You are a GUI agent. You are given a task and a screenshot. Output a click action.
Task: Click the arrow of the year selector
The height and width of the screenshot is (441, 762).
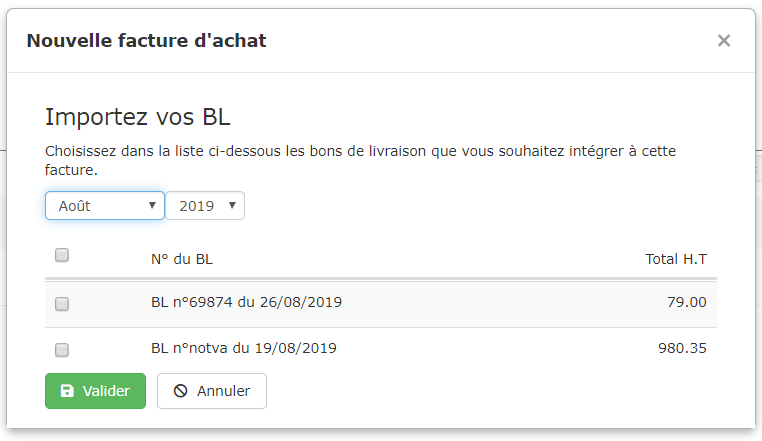pyautogui.click(x=232, y=206)
